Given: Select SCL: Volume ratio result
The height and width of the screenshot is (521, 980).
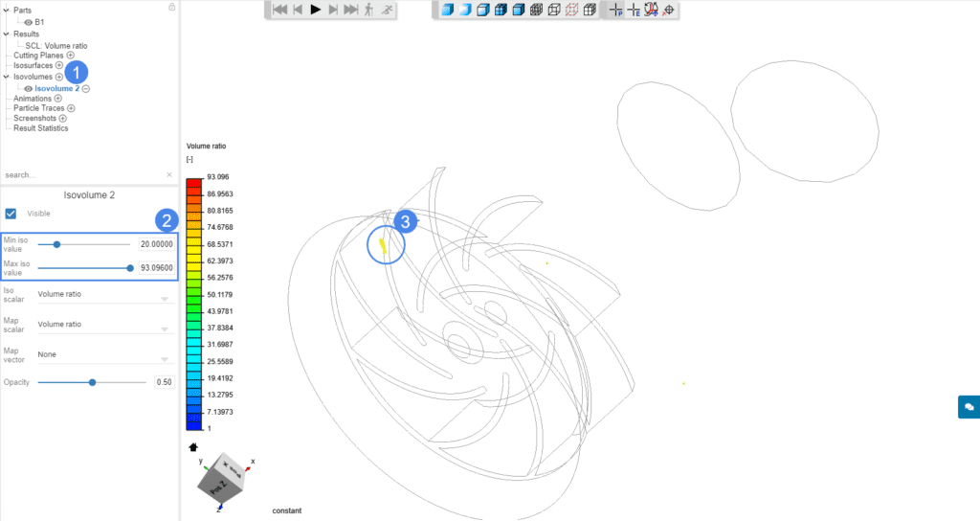Looking at the screenshot, I should 56,46.
